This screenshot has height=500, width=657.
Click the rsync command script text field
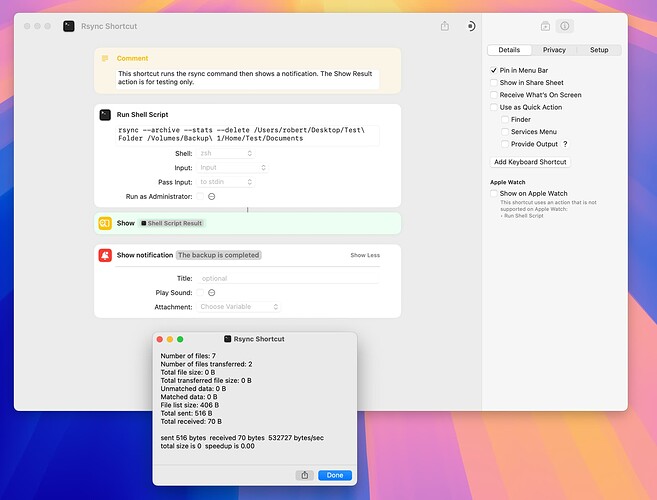point(247,135)
